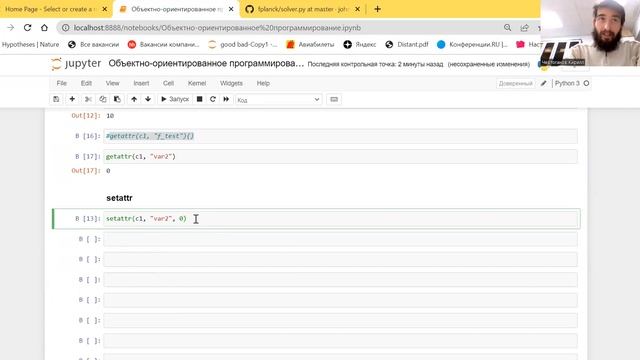Image resolution: width=640 pixels, height=360 pixels.
Task: Select the getattr(c1, "var2") cell
Action: click(340, 156)
